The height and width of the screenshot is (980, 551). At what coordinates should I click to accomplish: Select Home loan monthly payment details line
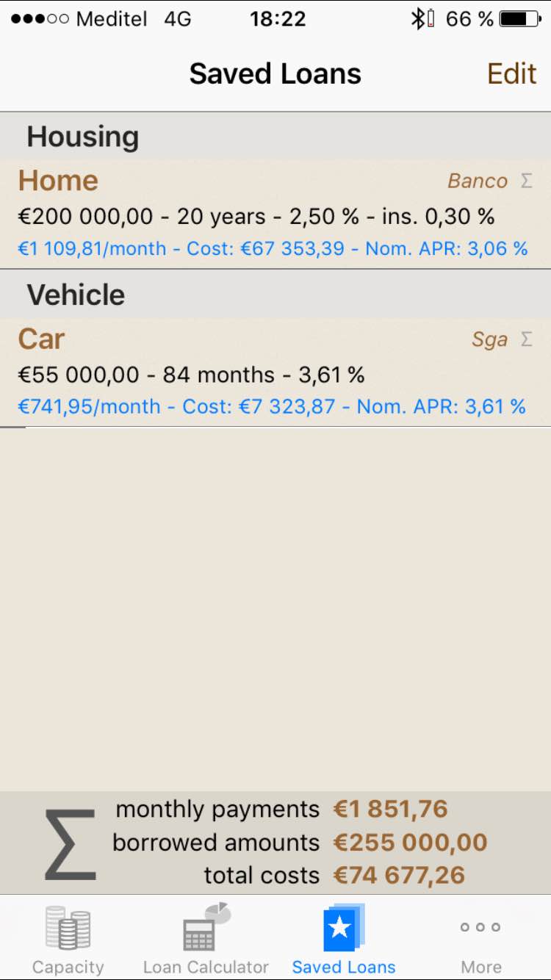(x=273, y=249)
